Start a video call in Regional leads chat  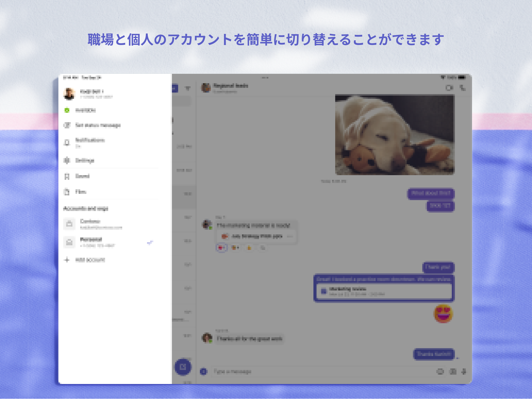click(x=449, y=88)
